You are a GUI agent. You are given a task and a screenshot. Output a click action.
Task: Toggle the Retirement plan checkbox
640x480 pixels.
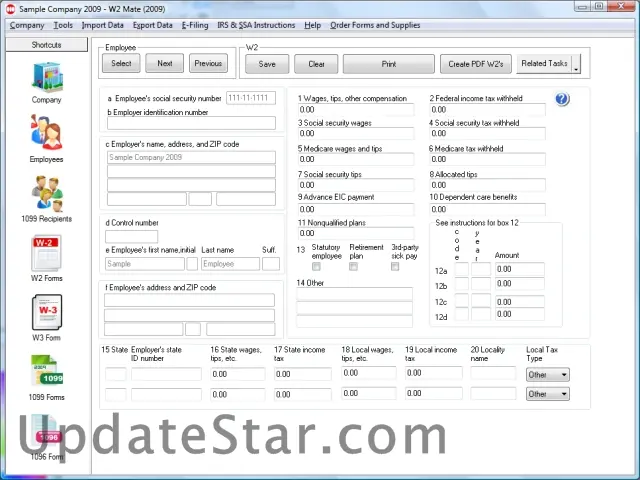(x=353, y=267)
